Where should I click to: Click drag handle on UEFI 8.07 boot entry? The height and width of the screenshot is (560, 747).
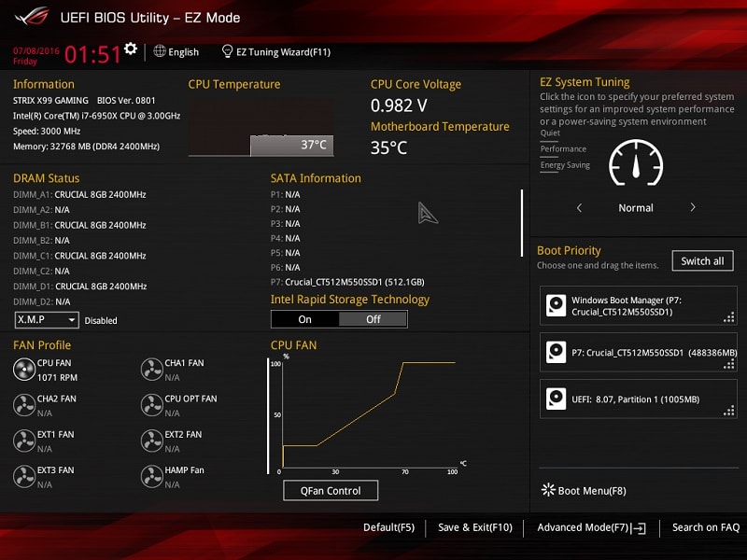click(729, 411)
